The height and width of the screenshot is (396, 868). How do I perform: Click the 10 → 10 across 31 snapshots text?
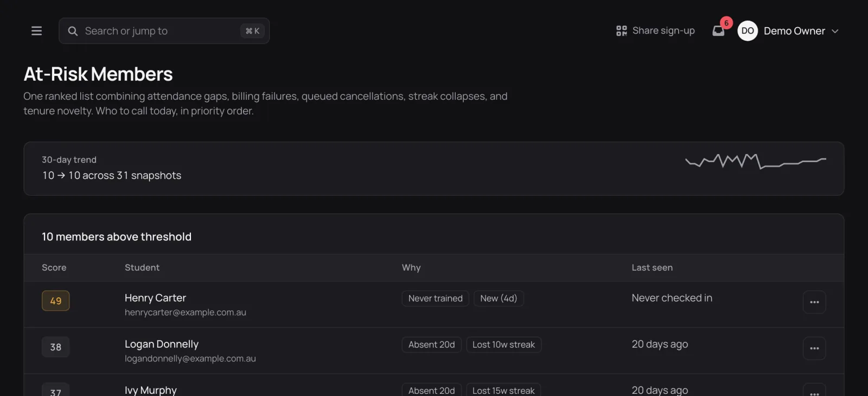click(x=112, y=175)
